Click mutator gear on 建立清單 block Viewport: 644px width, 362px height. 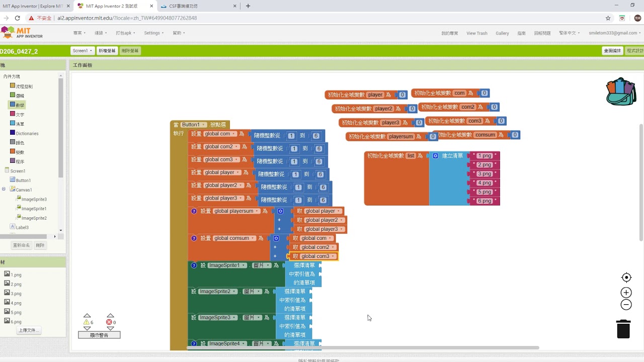click(436, 156)
